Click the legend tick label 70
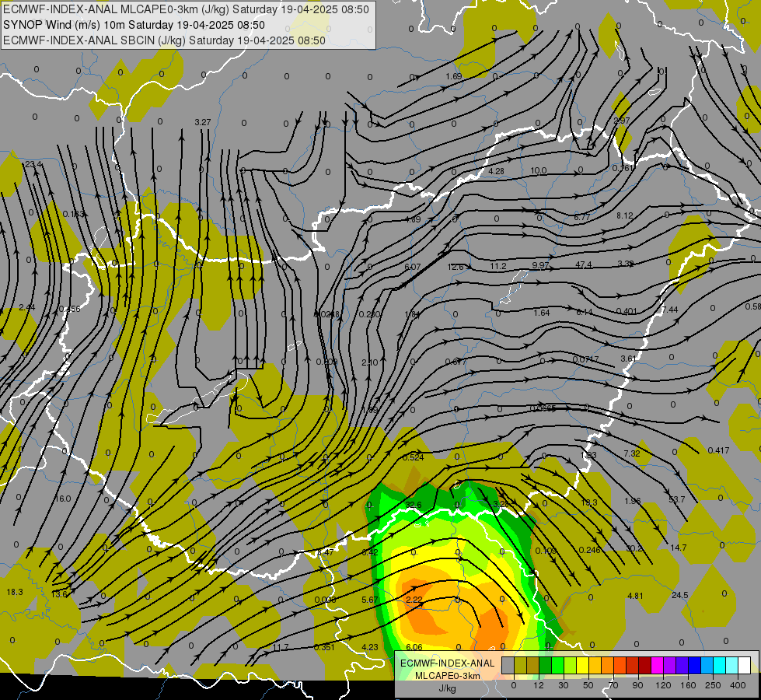This screenshot has height=700, width=761. [613, 685]
